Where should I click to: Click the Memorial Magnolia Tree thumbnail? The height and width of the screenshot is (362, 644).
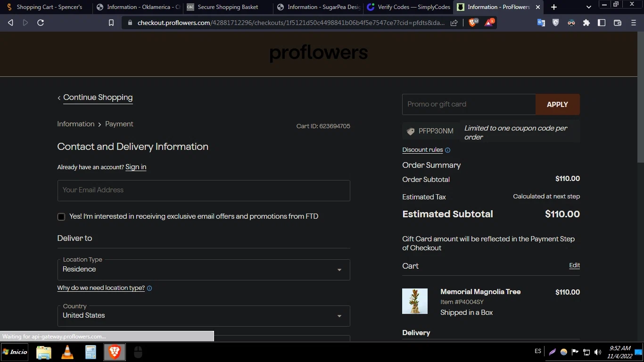[415, 301]
